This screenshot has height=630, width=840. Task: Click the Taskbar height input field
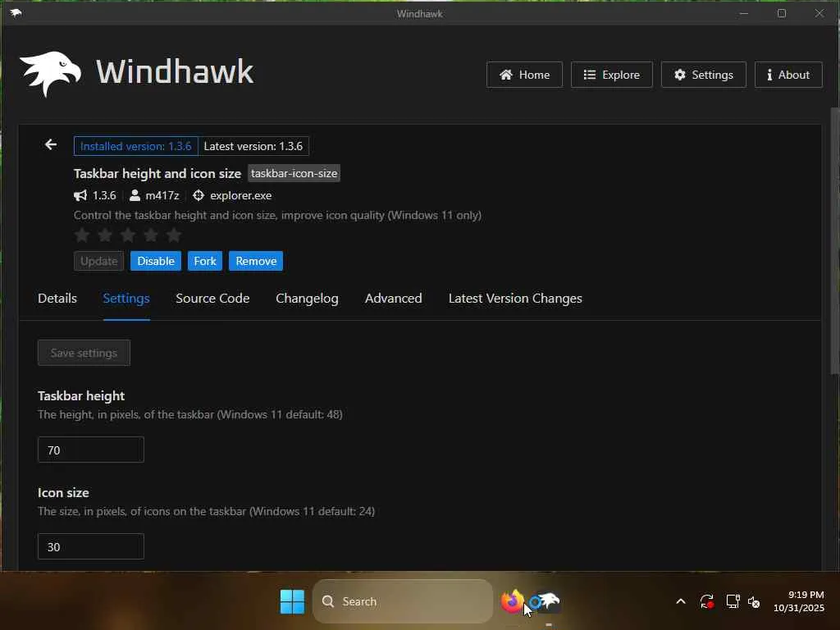point(91,450)
